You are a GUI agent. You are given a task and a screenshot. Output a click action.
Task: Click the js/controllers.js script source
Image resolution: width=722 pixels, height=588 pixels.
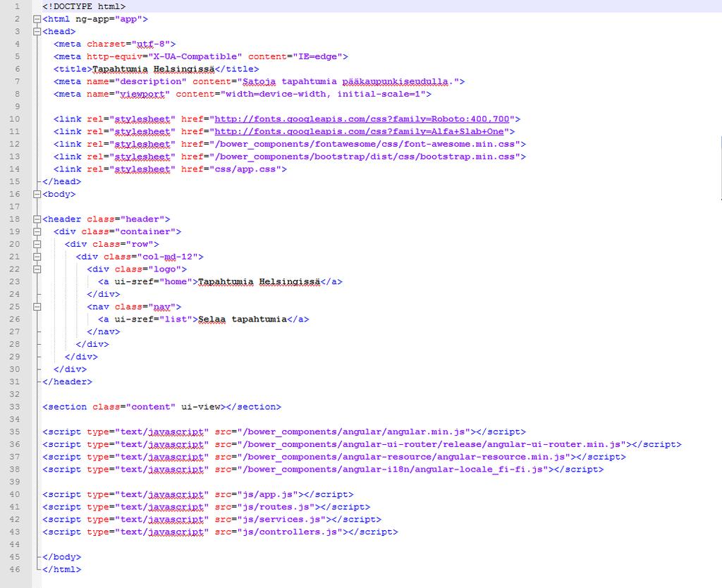click(x=290, y=532)
